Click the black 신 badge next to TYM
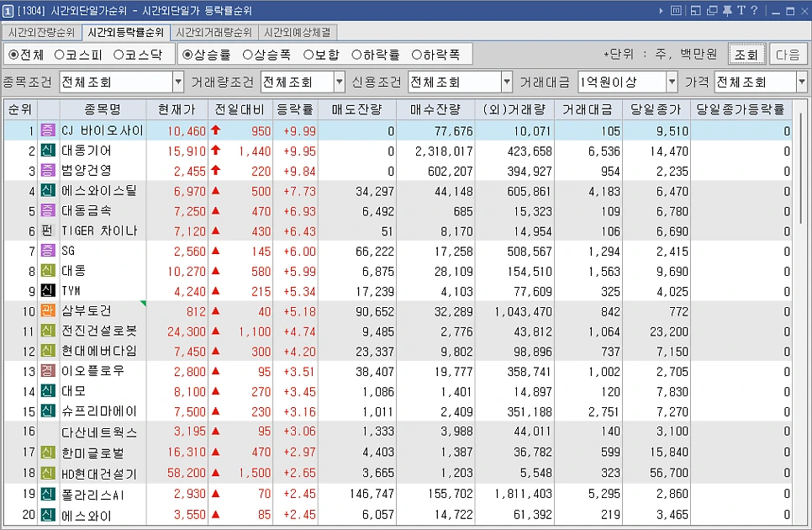 pos(48,290)
